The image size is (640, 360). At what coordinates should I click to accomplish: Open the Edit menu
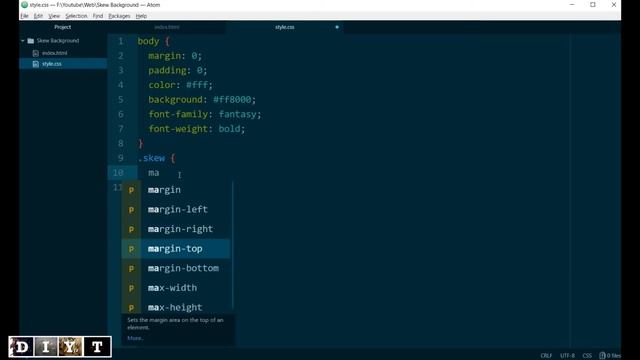(x=38, y=16)
